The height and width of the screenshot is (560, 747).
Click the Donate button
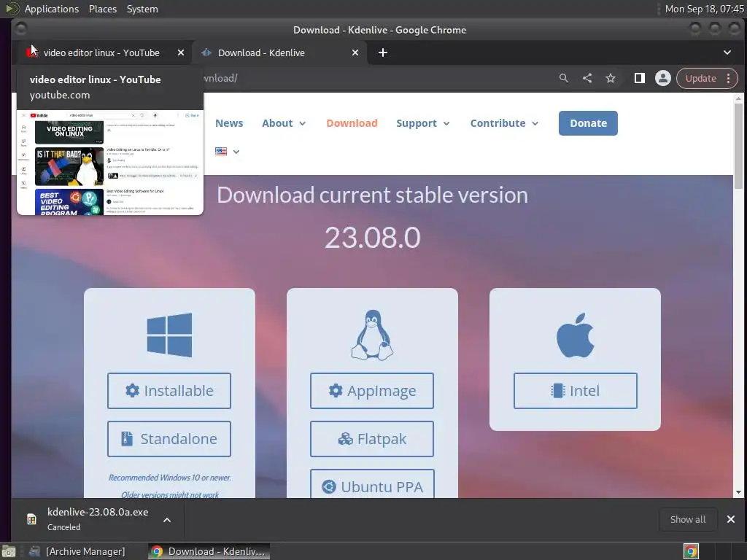point(588,123)
